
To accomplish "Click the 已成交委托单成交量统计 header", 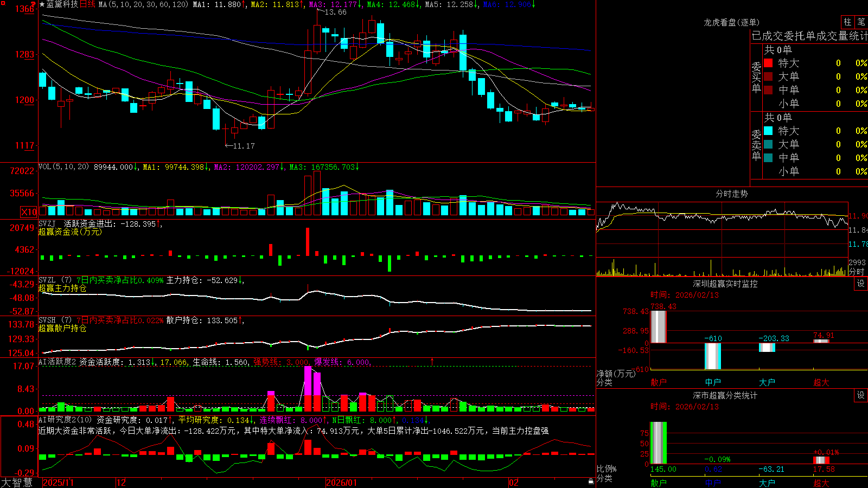I will pos(809,36).
